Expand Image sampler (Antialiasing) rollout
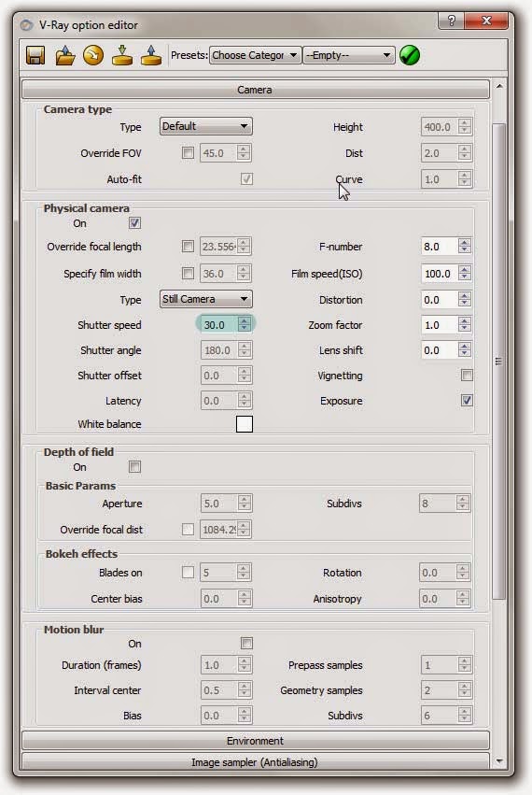The image size is (532, 795). pos(256,761)
